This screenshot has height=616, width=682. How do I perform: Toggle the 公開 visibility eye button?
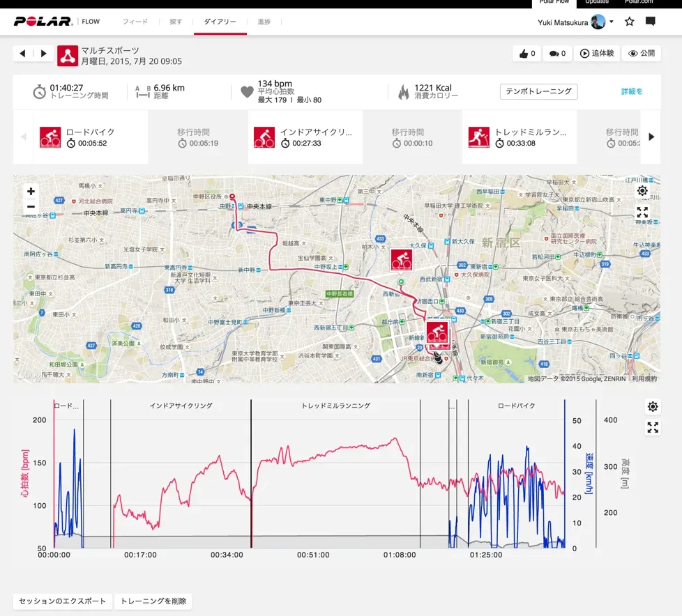pos(642,54)
